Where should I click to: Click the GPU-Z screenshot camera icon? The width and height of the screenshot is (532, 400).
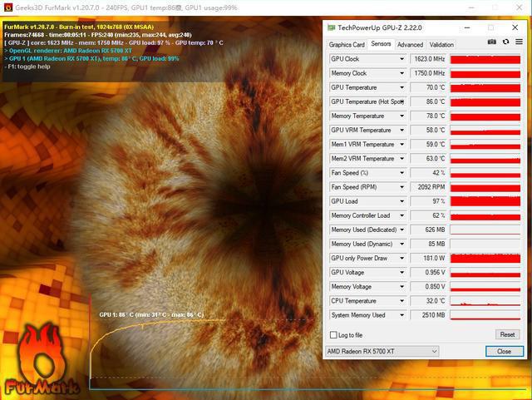pyautogui.click(x=491, y=42)
